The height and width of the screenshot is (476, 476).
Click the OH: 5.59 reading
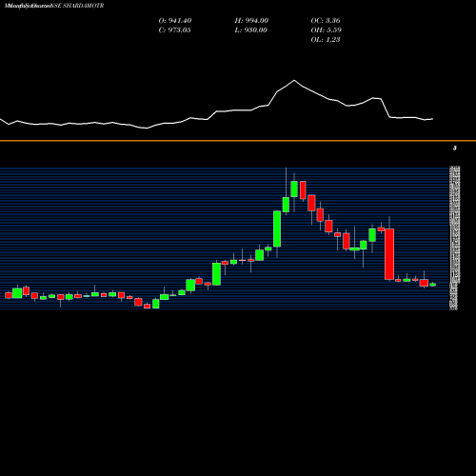[326, 30]
